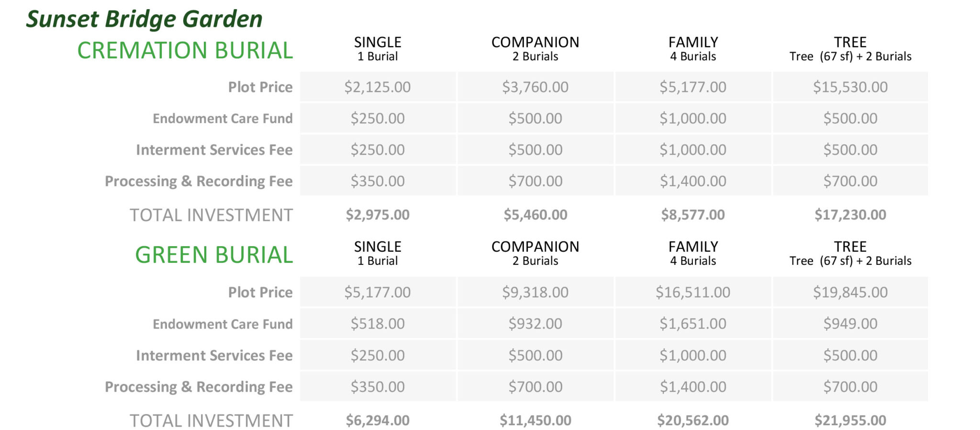The height and width of the screenshot is (430, 980).
Task: Select the GREEN BURIAL heading
Action: tap(213, 255)
